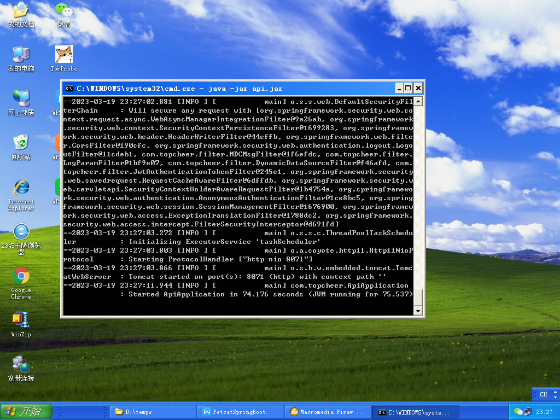Switch to the Word document taskbar button

pyautogui.click(x=241, y=412)
